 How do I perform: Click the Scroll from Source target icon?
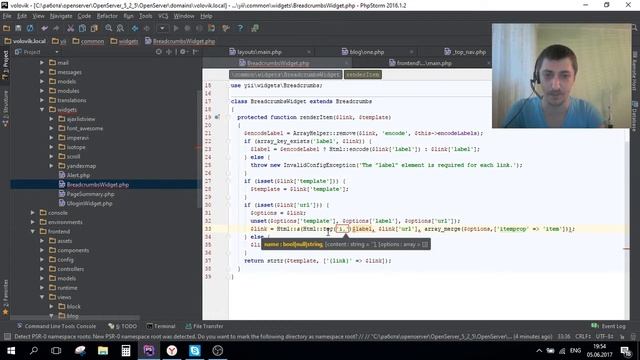click(x=159, y=52)
